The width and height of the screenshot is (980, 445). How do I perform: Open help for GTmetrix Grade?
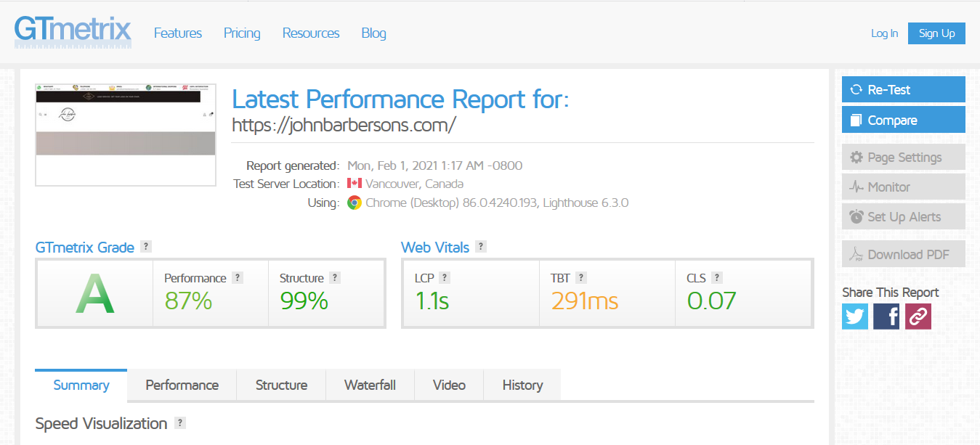coord(146,247)
